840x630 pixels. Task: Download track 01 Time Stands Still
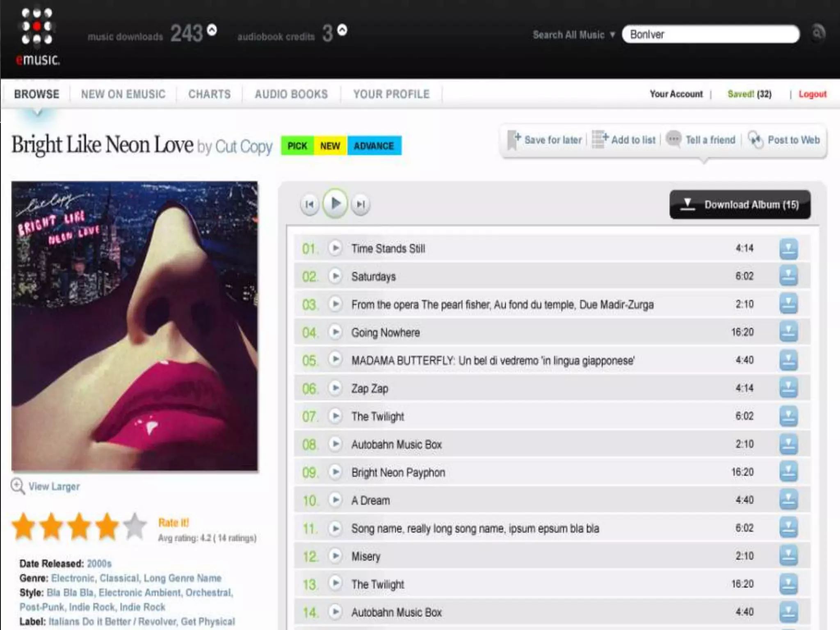[788, 249]
